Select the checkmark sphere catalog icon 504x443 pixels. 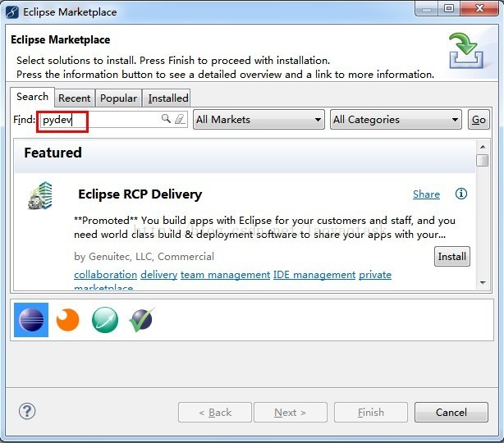(141, 320)
